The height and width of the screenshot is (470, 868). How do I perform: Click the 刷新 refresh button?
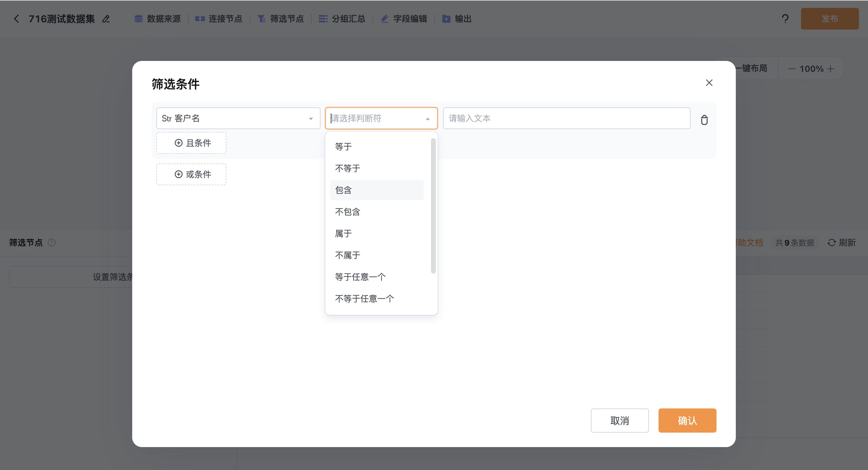(842, 243)
